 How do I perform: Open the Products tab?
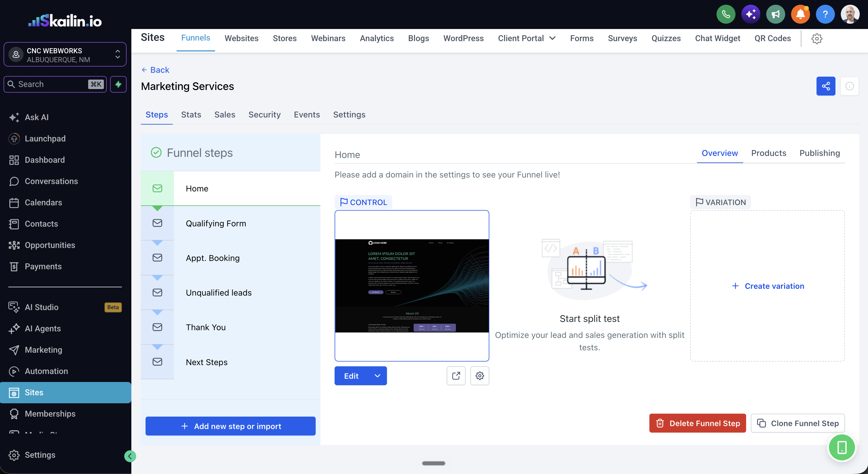(769, 153)
